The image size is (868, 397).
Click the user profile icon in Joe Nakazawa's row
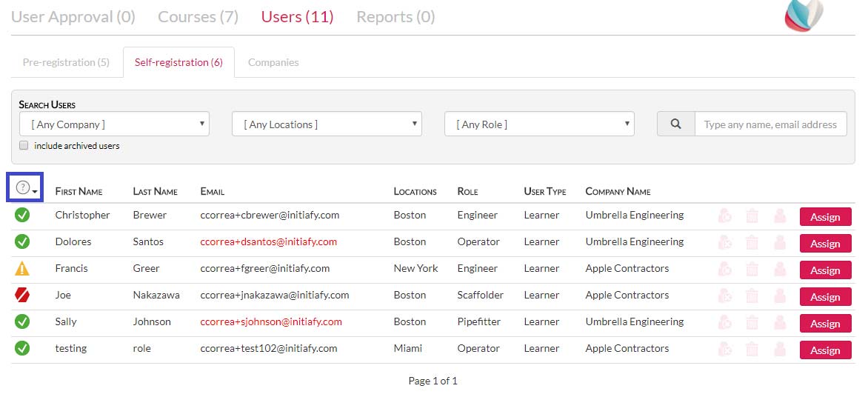[780, 296]
